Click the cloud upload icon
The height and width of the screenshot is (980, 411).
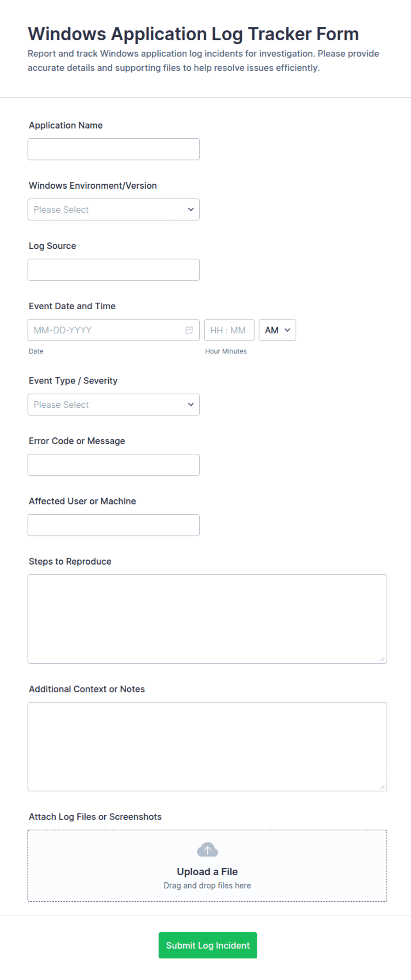pos(207,849)
